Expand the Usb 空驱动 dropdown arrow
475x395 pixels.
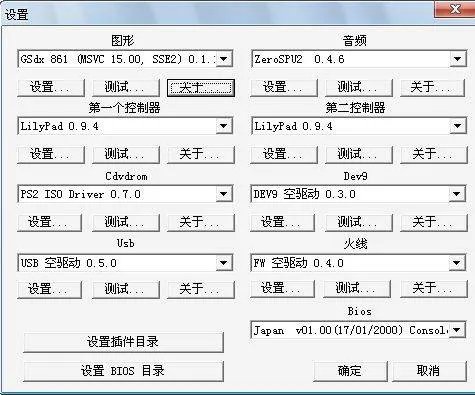pyautogui.click(x=224, y=263)
